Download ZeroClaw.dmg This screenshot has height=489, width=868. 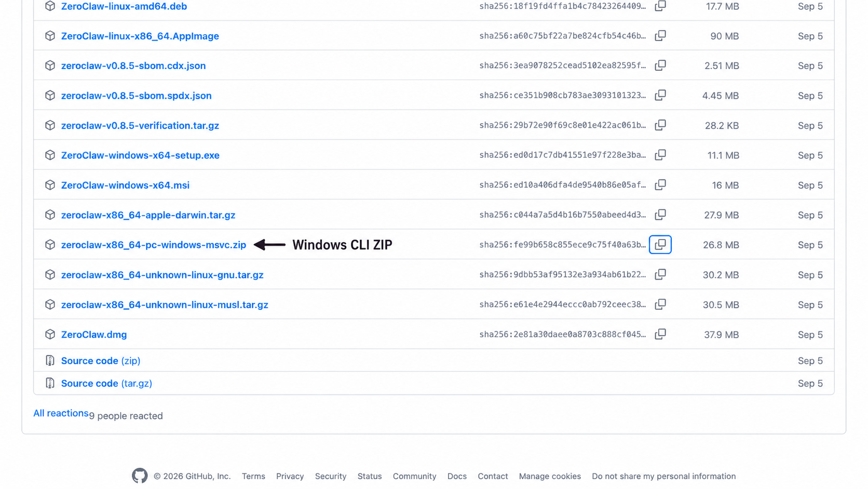(94, 335)
